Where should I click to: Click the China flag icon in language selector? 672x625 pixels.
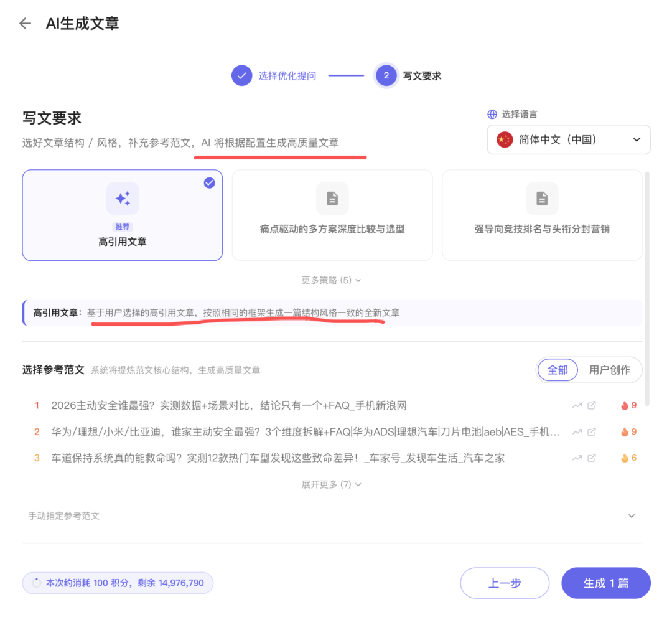(x=505, y=139)
